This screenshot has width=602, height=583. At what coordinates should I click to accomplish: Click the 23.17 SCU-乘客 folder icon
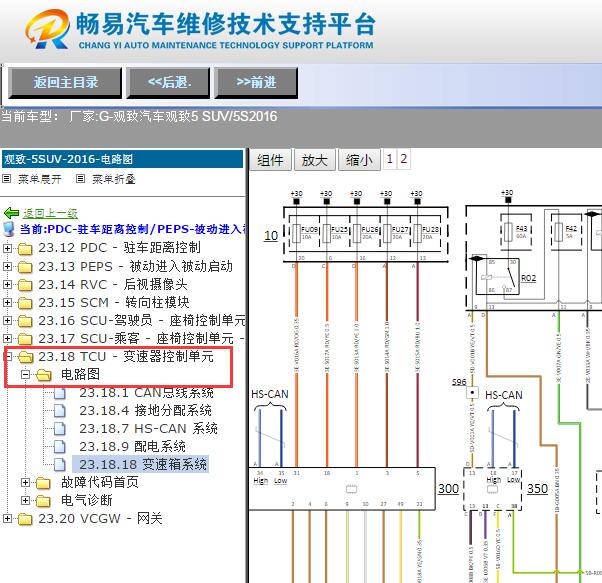click(25, 339)
